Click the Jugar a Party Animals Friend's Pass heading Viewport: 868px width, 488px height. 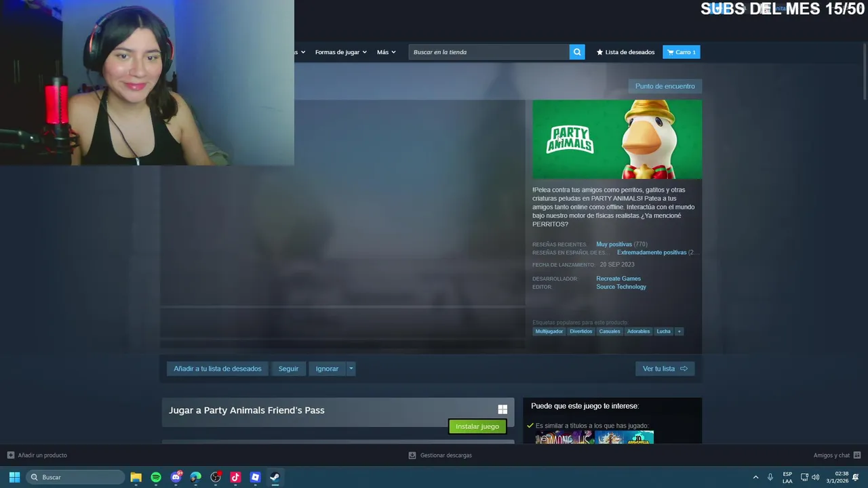(x=247, y=410)
